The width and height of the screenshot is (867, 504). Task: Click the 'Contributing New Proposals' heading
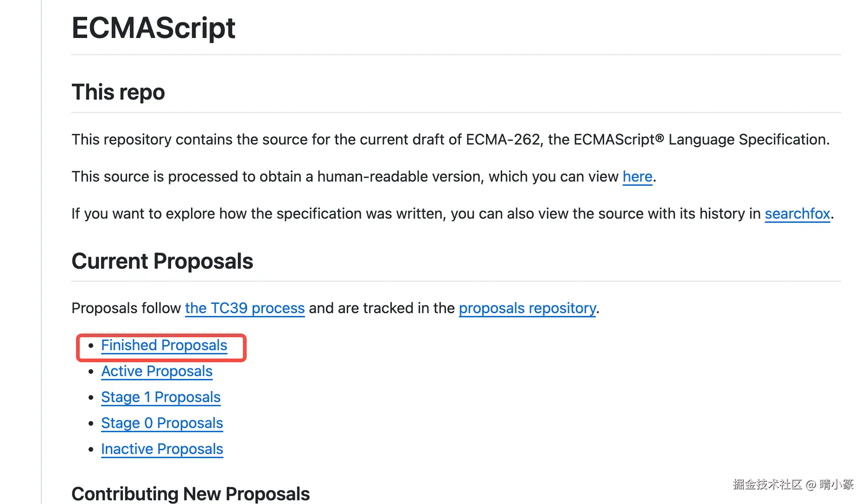(191, 494)
